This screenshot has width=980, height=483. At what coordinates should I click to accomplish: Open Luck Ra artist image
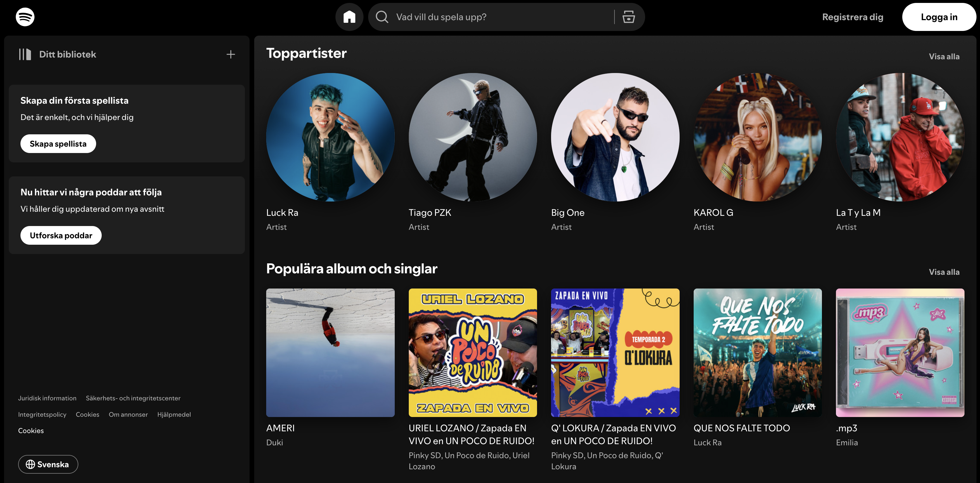tap(330, 137)
